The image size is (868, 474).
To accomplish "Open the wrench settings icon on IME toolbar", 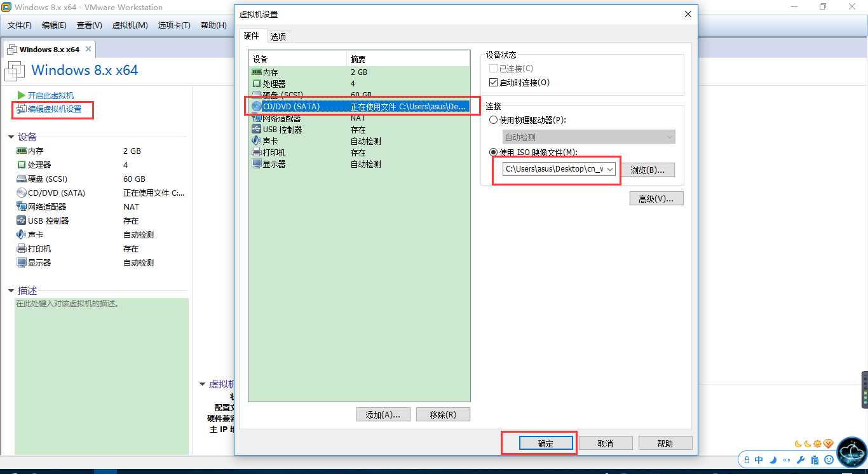I will (x=801, y=459).
